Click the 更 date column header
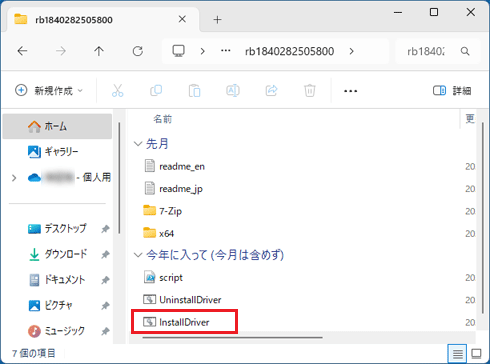This screenshot has height=364, width=490. tap(470, 118)
